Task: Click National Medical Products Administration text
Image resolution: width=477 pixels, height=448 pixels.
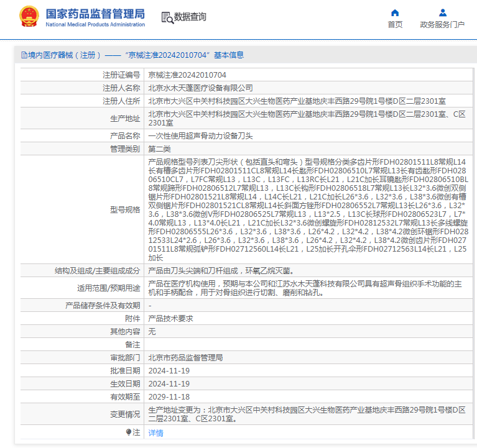Action: (95, 24)
